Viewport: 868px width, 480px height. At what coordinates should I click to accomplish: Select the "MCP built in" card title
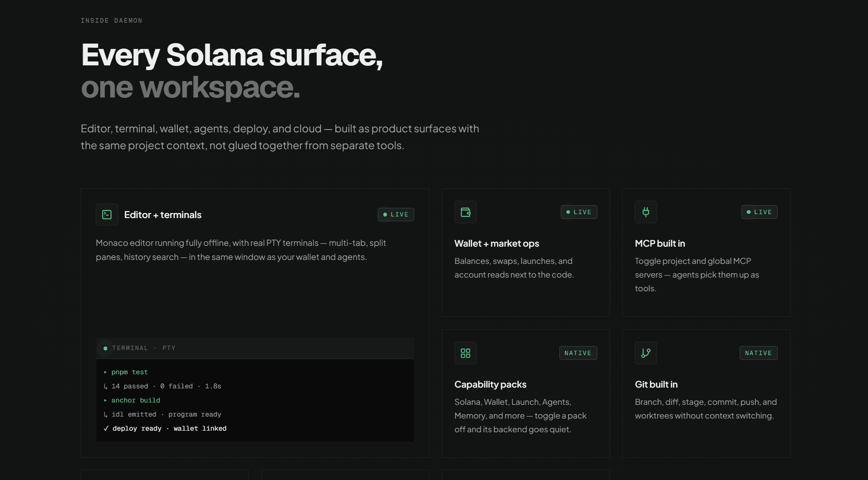pyautogui.click(x=660, y=244)
